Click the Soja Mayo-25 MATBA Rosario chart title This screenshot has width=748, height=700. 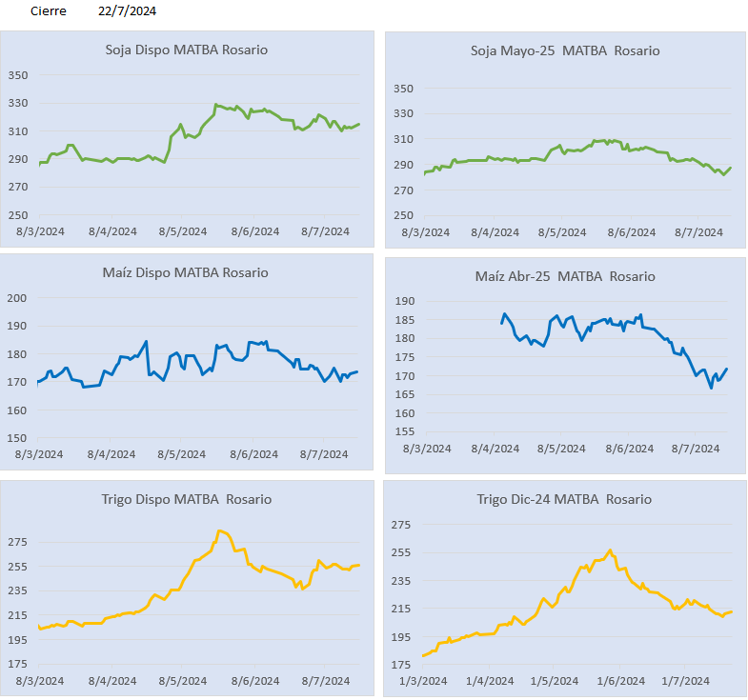[x=565, y=50]
